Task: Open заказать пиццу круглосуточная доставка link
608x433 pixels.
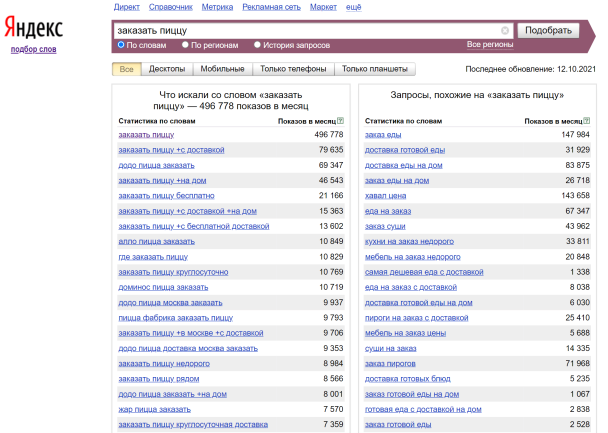Action: point(193,424)
